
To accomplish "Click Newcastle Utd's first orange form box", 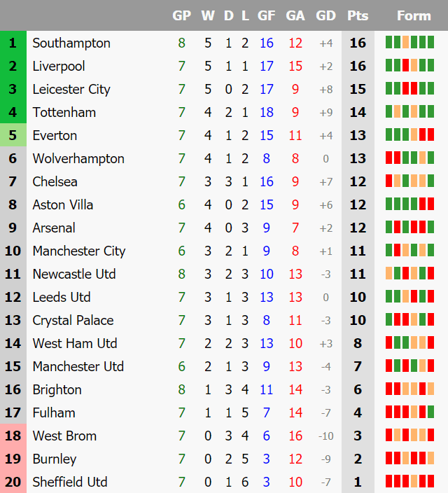I will click(x=389, y=273).
